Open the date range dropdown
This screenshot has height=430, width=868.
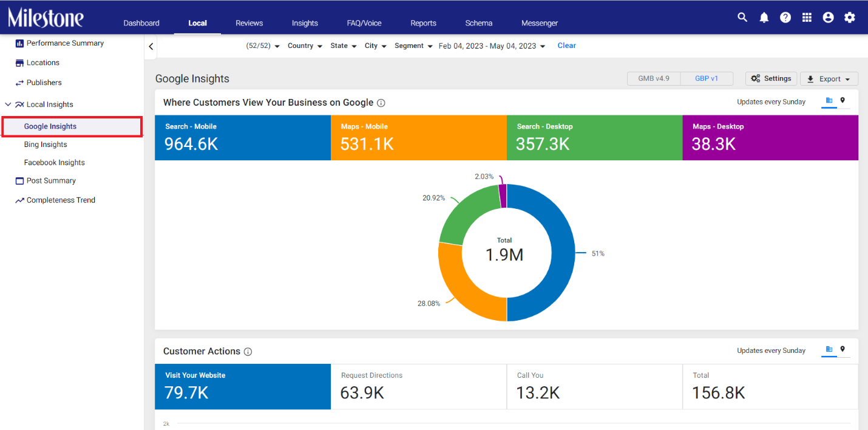click(492, 46)
